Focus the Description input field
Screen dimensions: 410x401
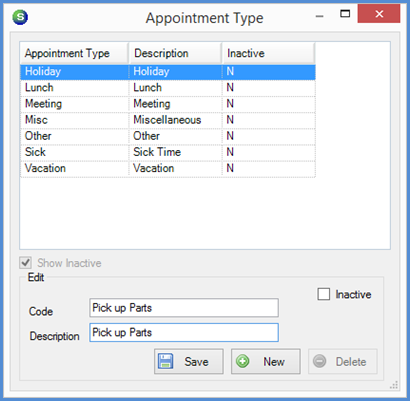click(184, 332)
